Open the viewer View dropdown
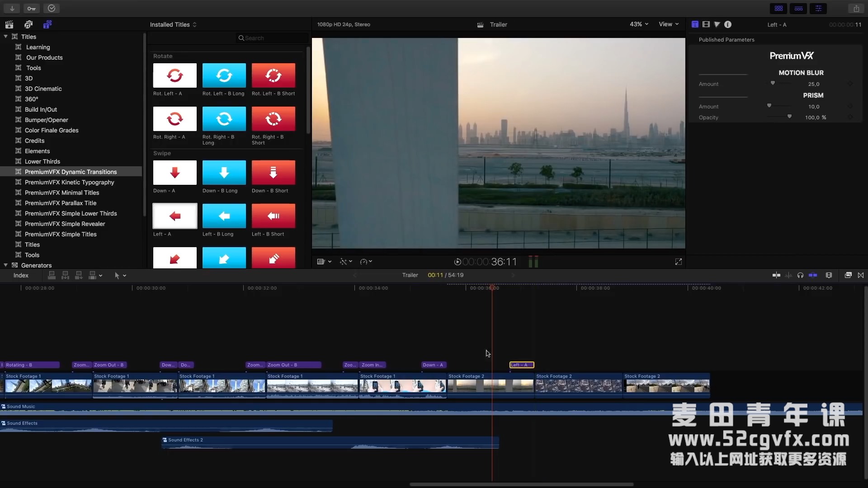 669,24
